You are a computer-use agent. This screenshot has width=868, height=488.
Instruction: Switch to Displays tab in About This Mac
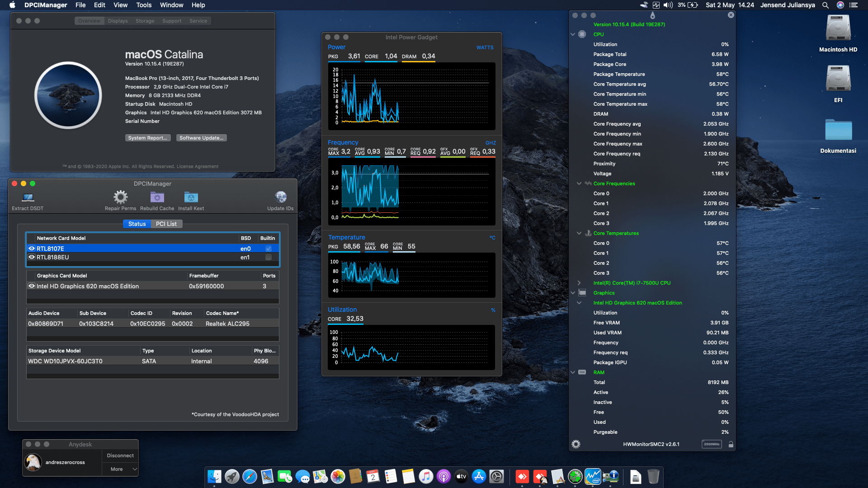coord(118,21)
